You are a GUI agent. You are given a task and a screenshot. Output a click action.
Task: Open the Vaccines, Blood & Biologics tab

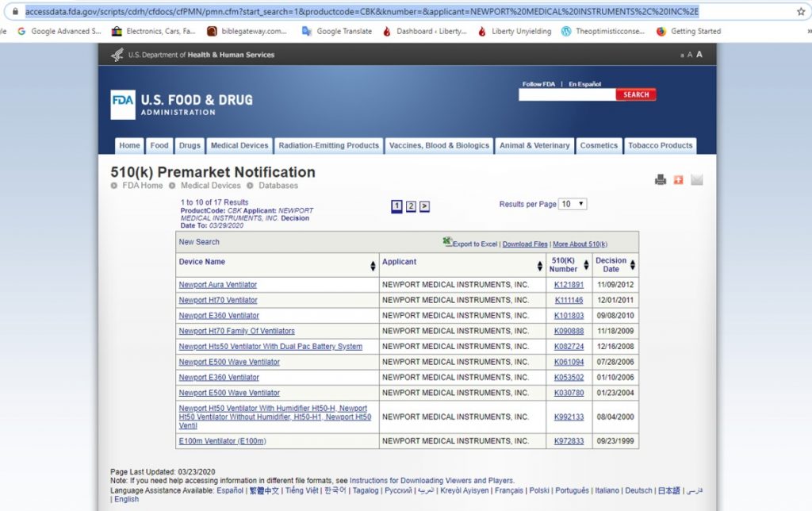(x=439, y=146)
